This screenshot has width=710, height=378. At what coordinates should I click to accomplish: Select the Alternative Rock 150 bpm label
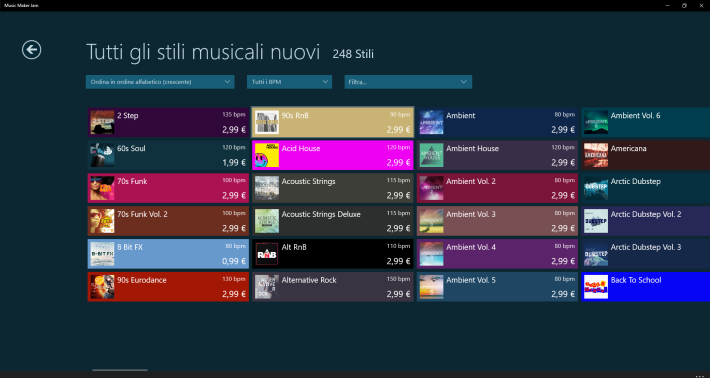[x=398, y=279]
